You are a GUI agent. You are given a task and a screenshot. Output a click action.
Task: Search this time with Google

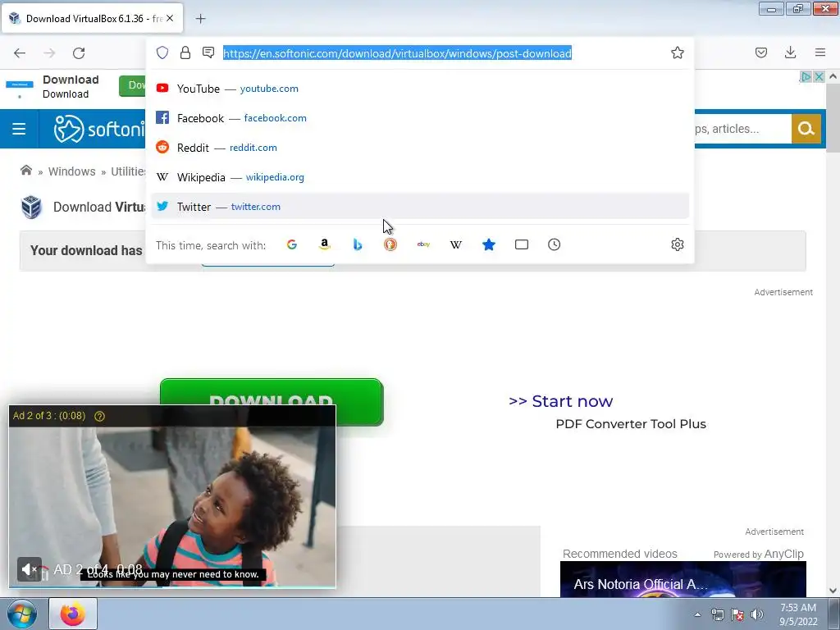coord(292,244)
